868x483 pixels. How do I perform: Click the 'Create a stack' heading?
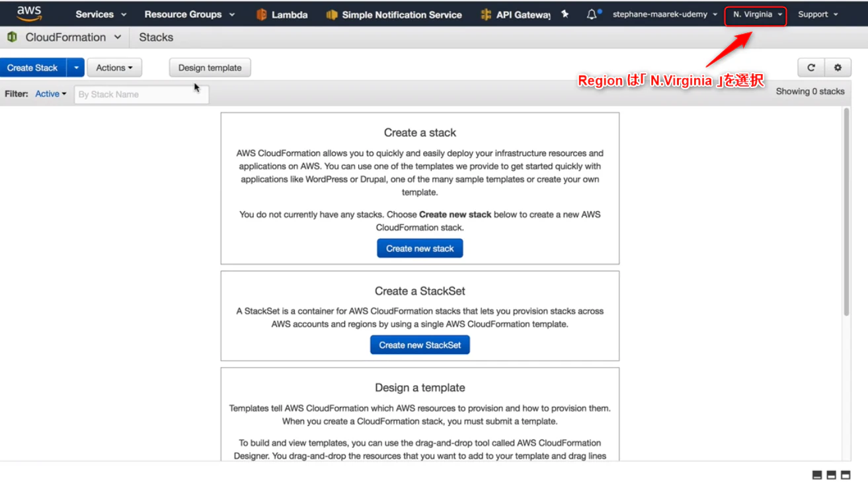coord(420,132)
